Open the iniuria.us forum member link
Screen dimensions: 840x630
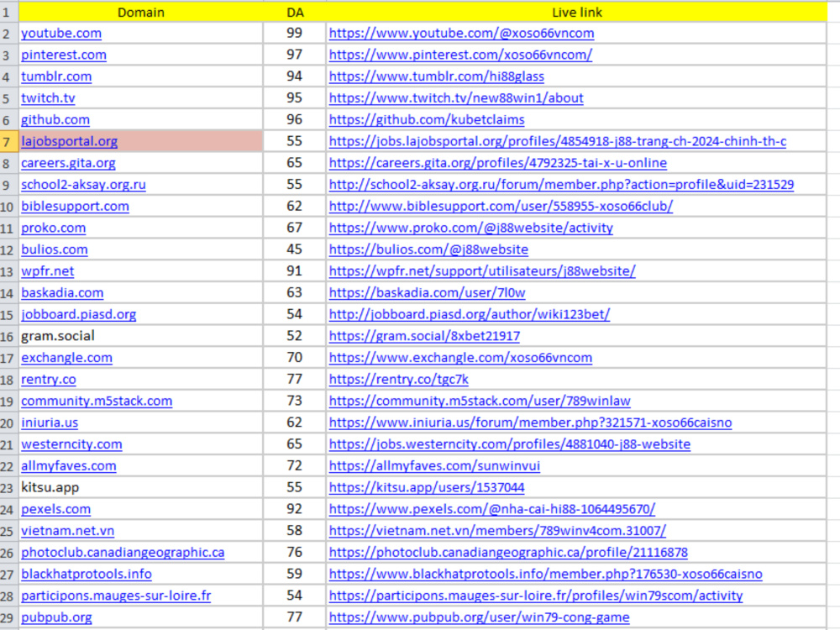click(x=530, y=423)
